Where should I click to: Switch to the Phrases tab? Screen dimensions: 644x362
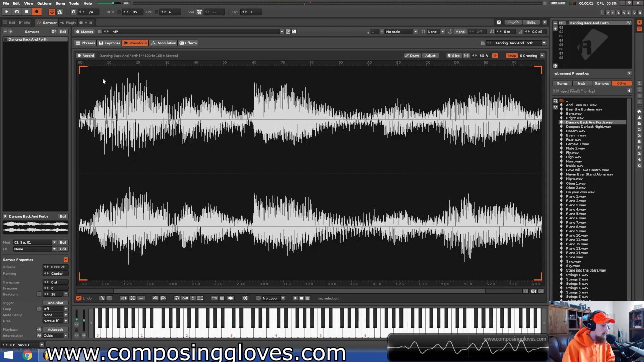click(86, 43)
